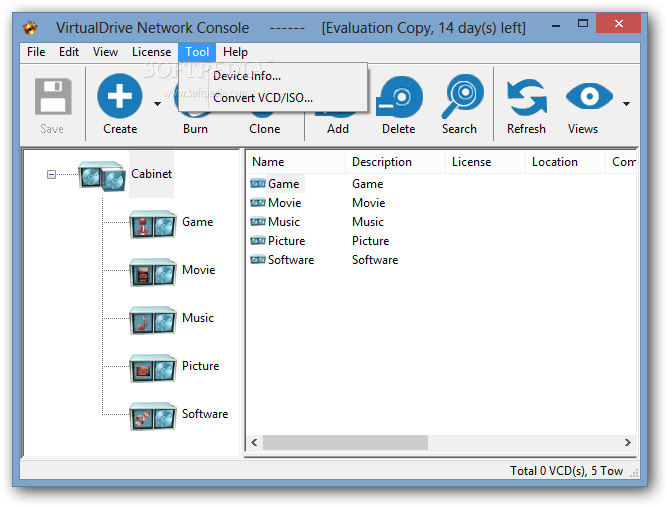Select the Cabinet tree label

[x=152, y=174]
